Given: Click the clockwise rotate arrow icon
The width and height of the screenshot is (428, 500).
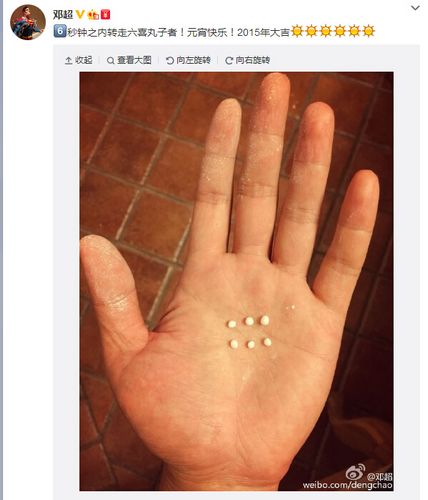Looking at the screenshot, I should click(229, 61).
